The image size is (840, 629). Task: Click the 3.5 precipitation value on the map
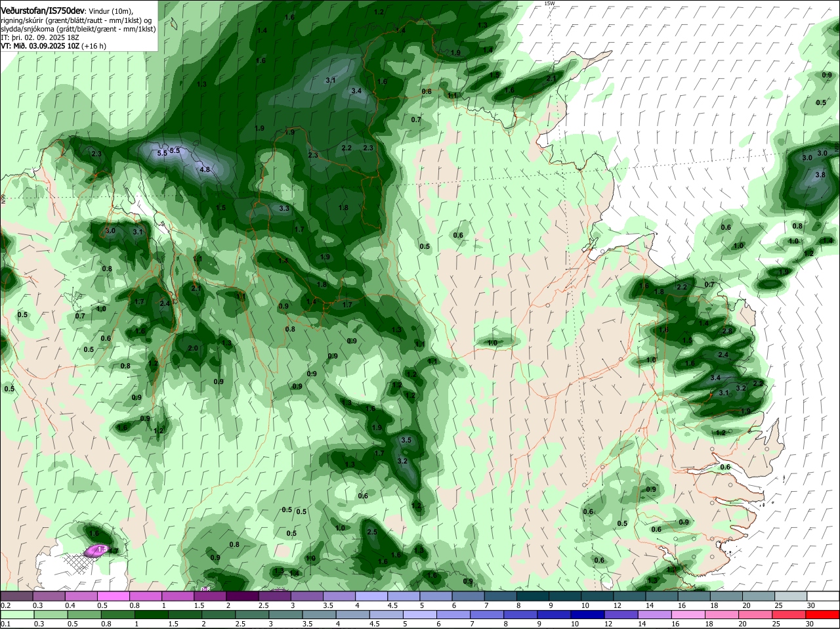click(x=406, y=441)
